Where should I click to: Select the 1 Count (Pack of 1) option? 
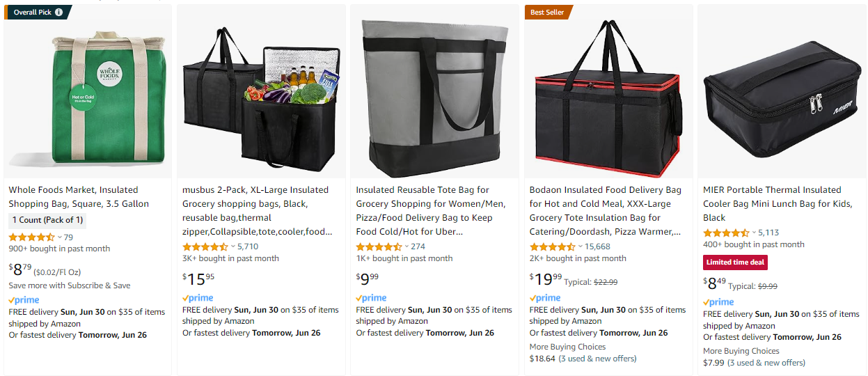(47, 220)
